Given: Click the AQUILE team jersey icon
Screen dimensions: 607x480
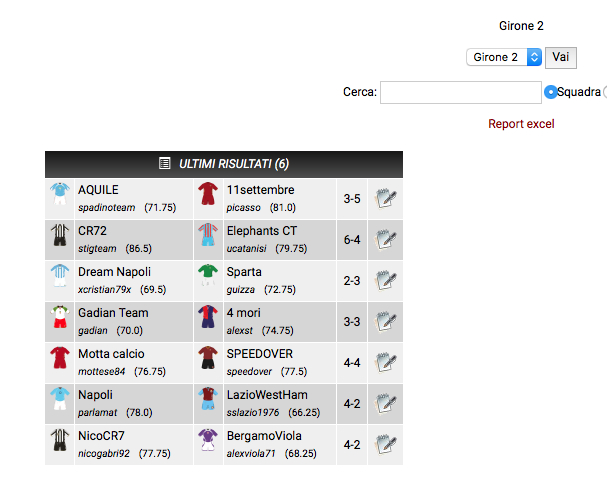Looking at the screenshot, I should [59, 196].
